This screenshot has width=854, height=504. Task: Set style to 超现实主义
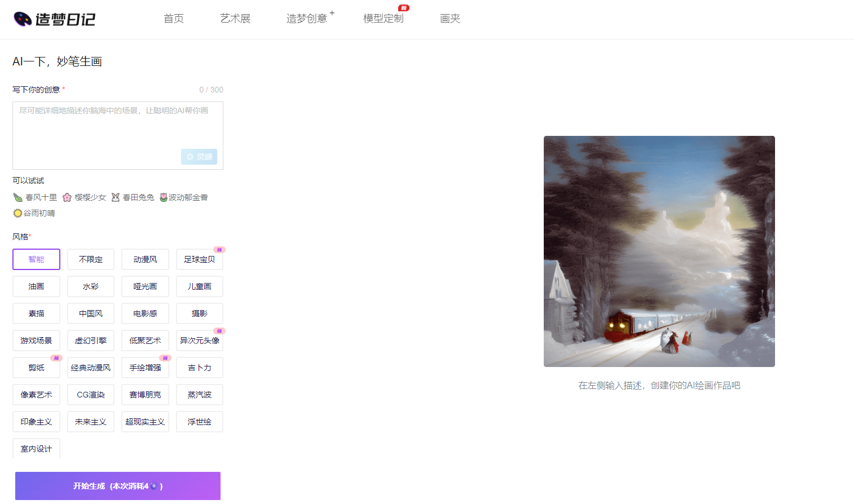point(145,422)
